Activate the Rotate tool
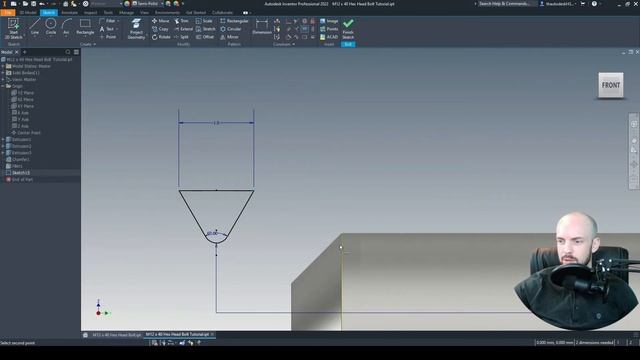 (161, 37)
